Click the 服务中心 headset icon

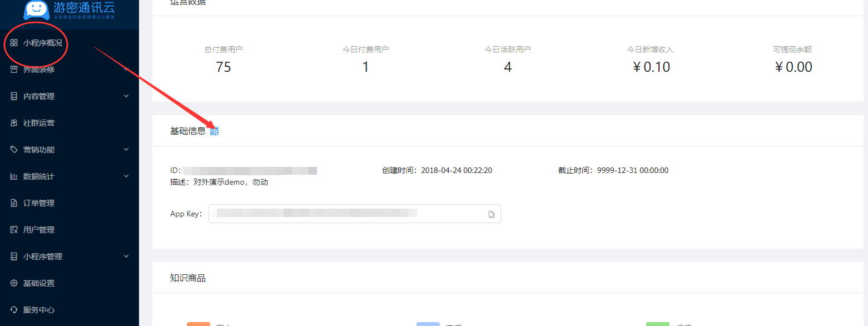coord(14,310)
